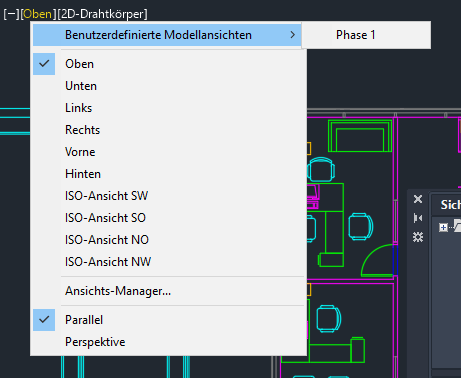Click the sheet set folder icon in palette
The height and width of the screenshot is (378, 461).
pyautogui.click(x=457, y=225)
